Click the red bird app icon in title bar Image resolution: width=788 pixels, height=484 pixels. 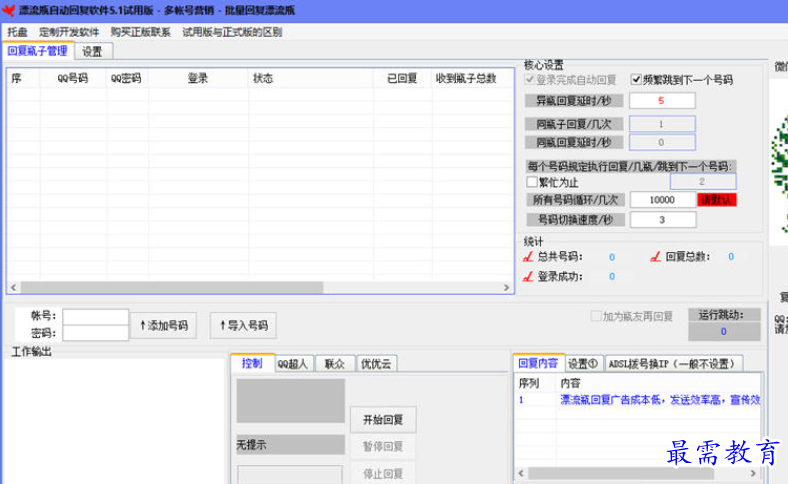(x=8, y=10)
